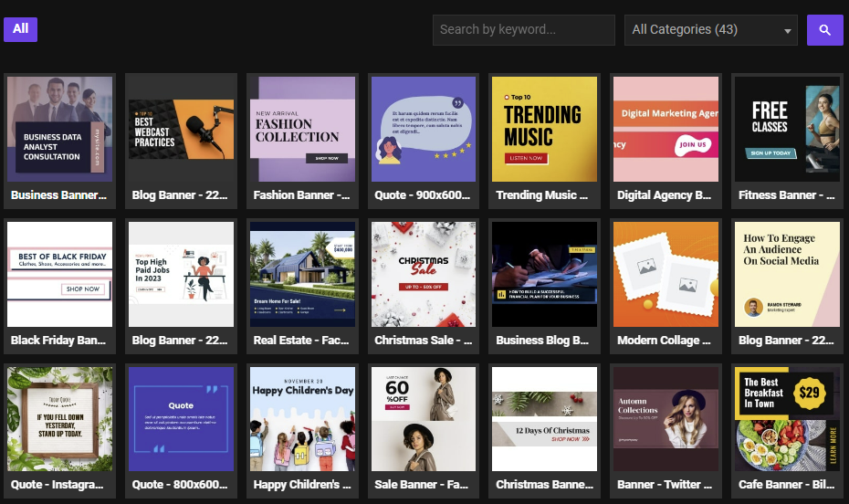Open the framed Instagram quote thumbnail
849x504 pixels.
tap(59, 419)
